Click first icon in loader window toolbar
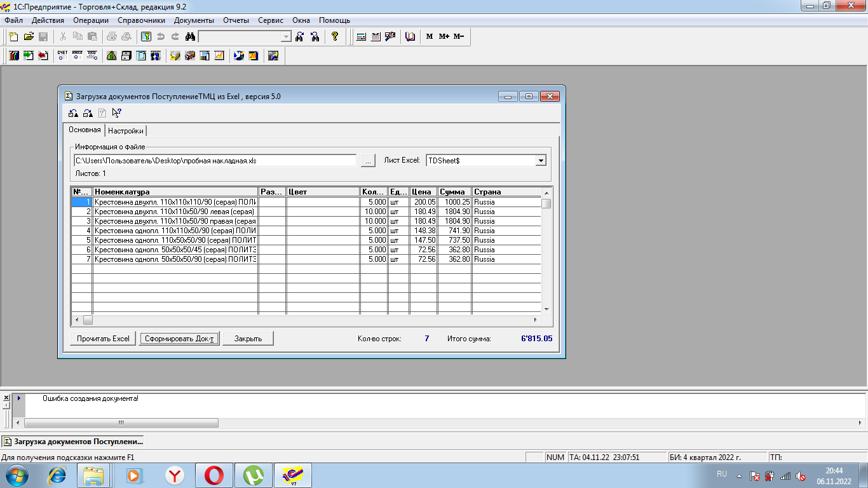 pyautogui.click(x=74, y=113)
